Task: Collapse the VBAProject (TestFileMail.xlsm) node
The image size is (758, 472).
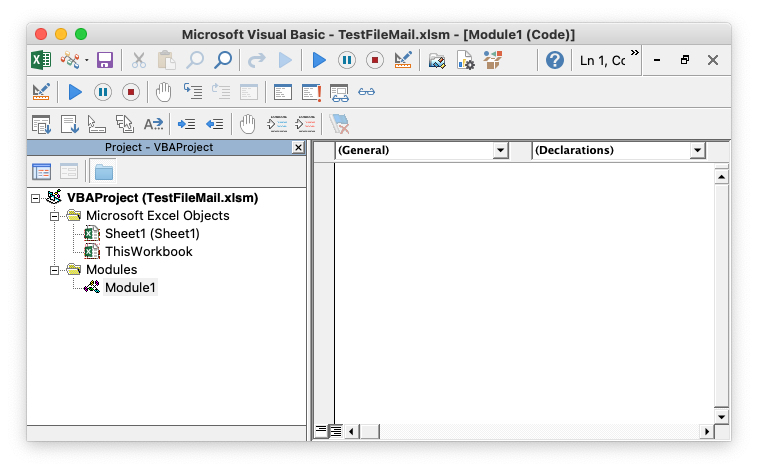Action: (x=35, y=198)
